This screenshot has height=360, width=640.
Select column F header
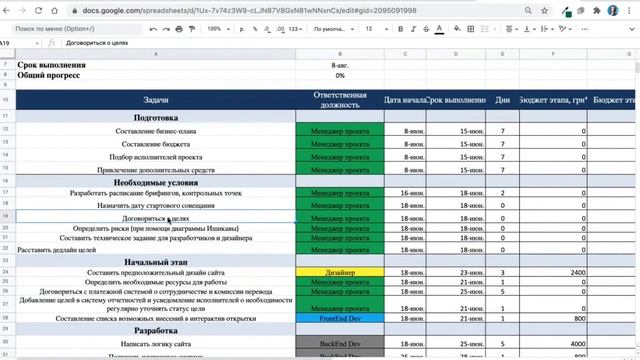553,54
